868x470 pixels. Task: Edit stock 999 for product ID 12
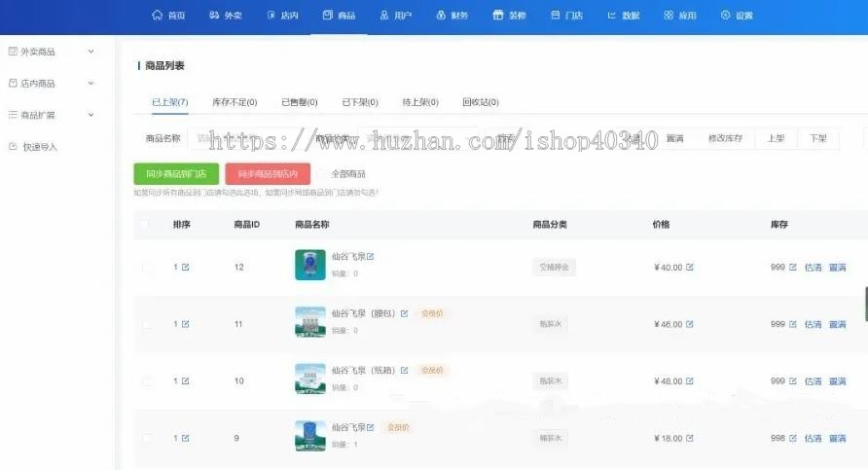coord(793,267)
